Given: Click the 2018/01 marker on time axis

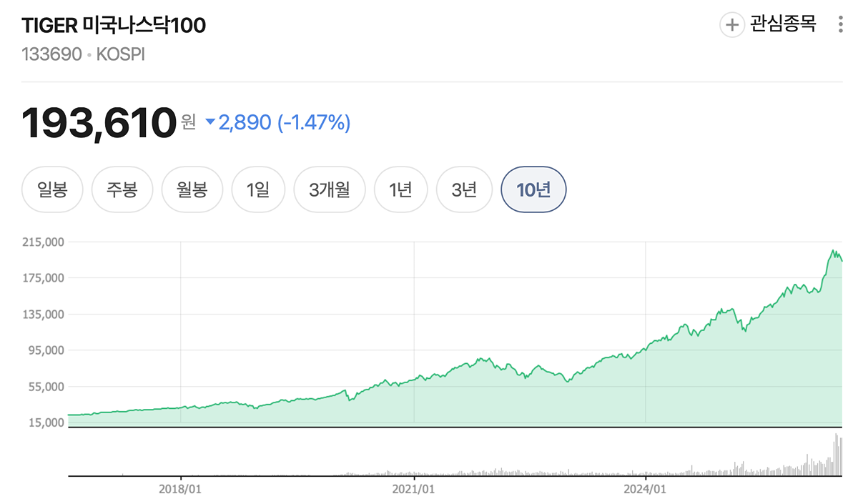Looking at the screenshot, I should 180,489.
